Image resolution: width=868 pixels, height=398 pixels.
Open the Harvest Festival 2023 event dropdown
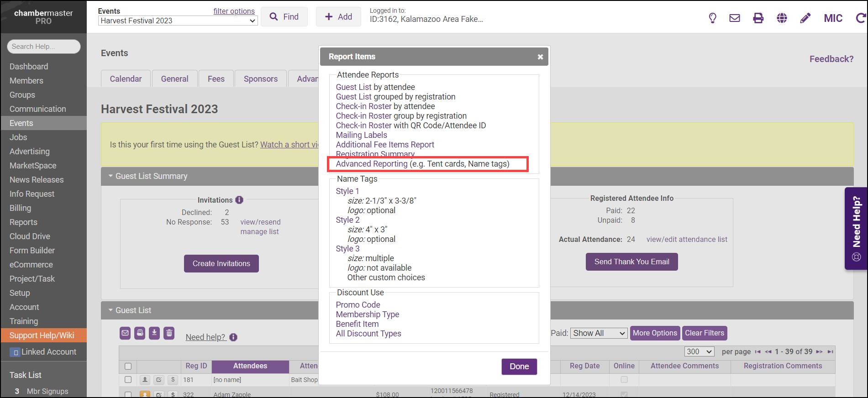pos(178,21)
